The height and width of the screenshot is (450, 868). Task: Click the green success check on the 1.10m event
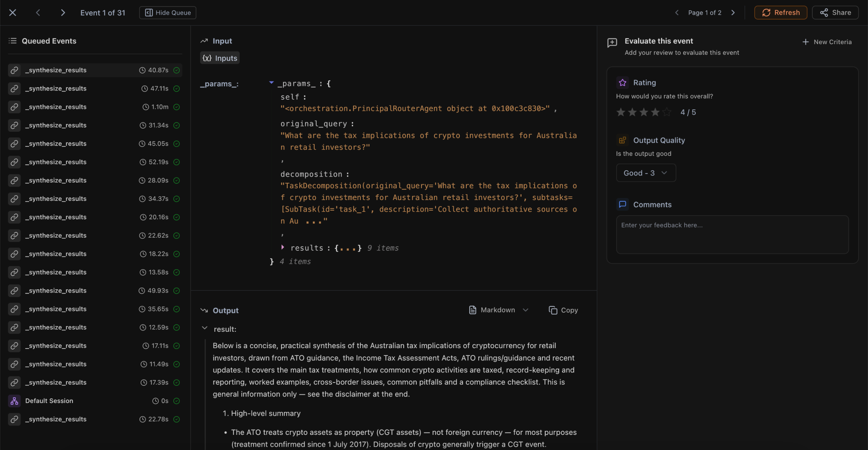176,107
